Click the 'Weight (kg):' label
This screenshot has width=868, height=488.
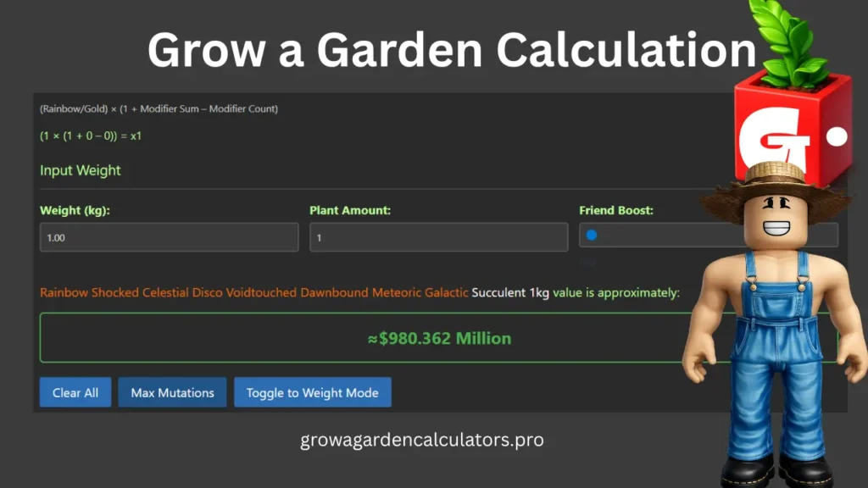[75, 210]
